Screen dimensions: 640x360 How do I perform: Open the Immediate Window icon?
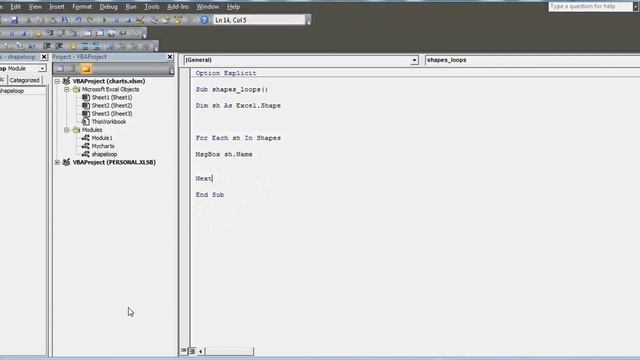[99, 33]
